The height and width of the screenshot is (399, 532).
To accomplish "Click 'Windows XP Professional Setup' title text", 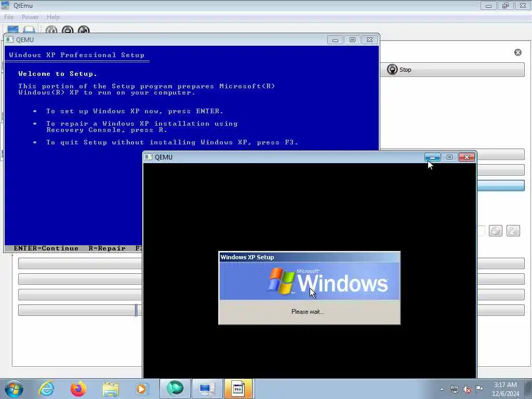I will pyautogui.click(x=77, y=55).
